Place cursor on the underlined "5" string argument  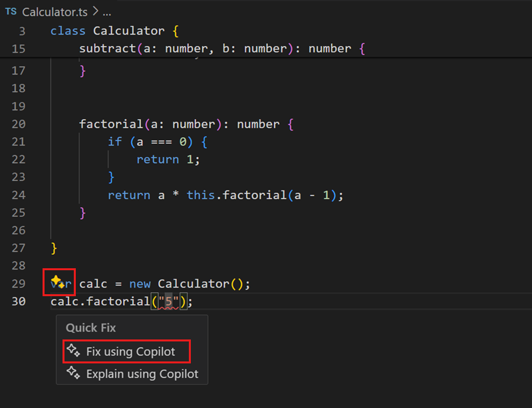168,302
